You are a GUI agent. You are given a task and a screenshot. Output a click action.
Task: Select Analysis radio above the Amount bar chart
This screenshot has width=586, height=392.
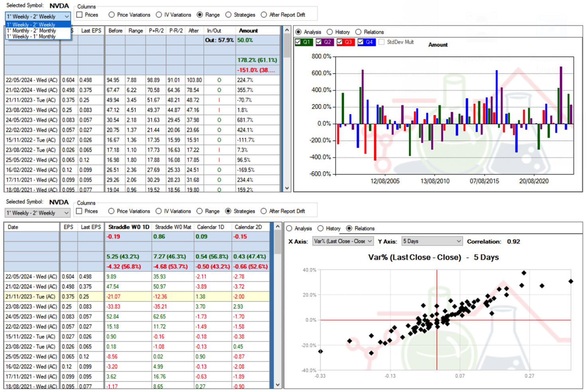[299, 32]
